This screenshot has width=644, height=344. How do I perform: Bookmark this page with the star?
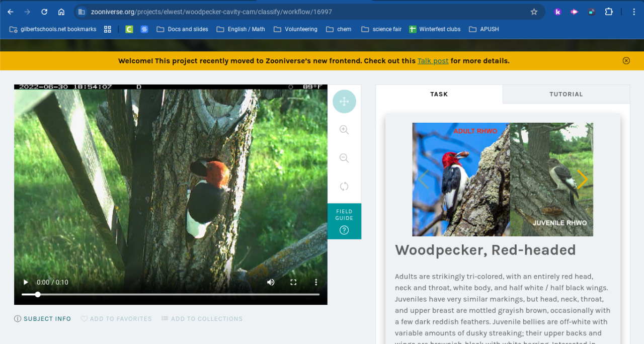point(534,12)
